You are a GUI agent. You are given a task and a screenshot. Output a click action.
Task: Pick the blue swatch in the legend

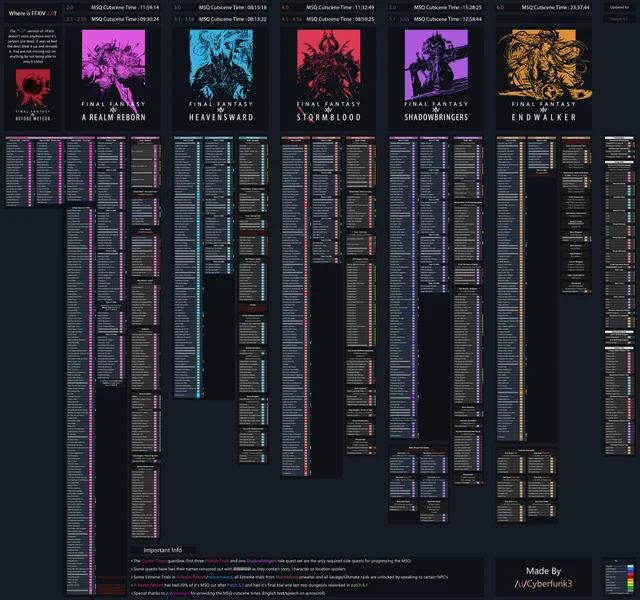click(631, 568)
